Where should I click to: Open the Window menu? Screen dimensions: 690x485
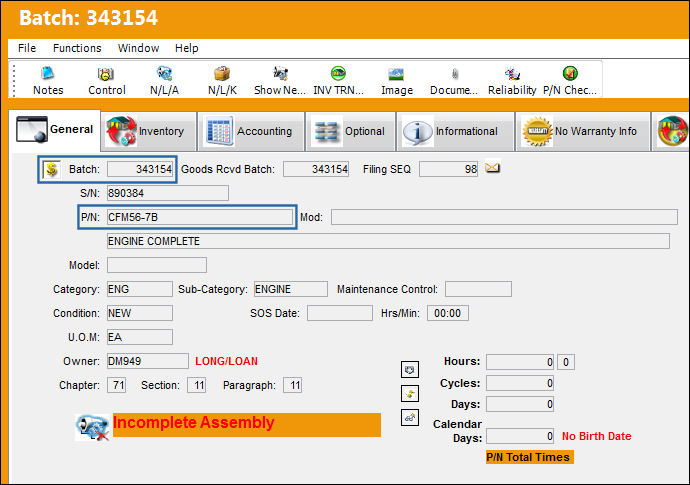coord(138,48)
